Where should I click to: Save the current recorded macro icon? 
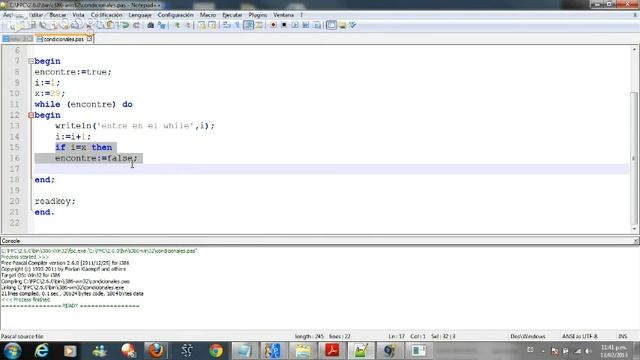pos(316,25)
